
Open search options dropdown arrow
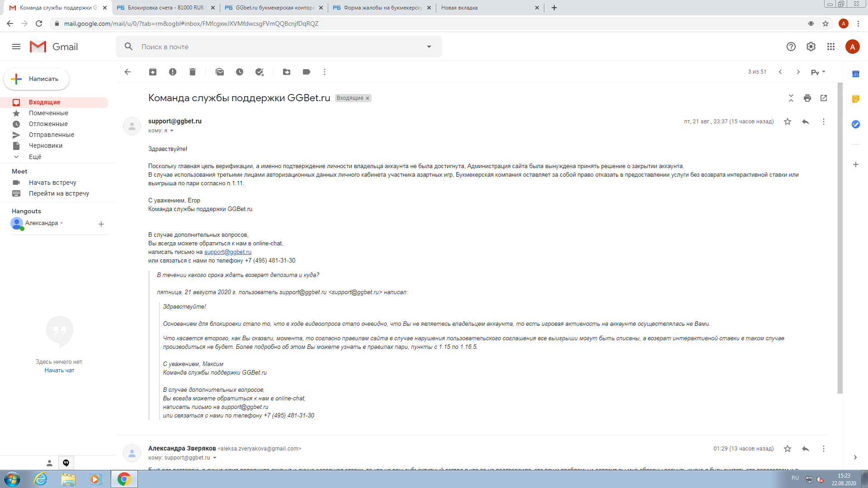[x=429, y=47]
